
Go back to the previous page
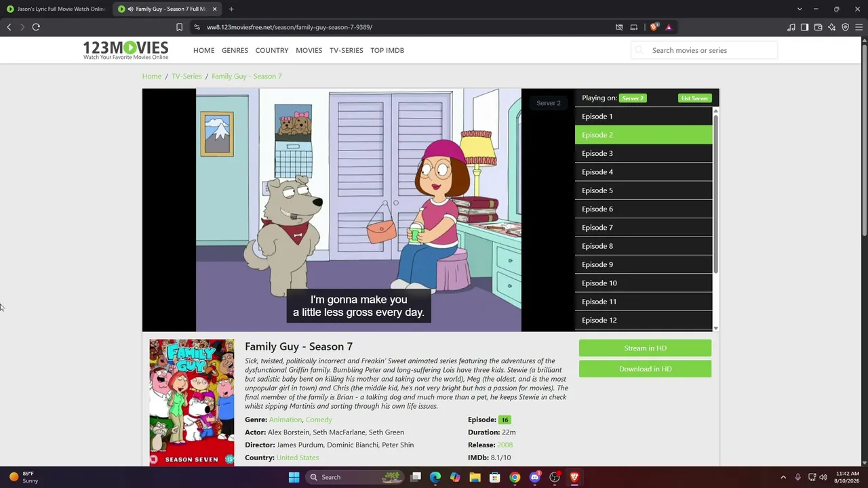pos(9,27)
